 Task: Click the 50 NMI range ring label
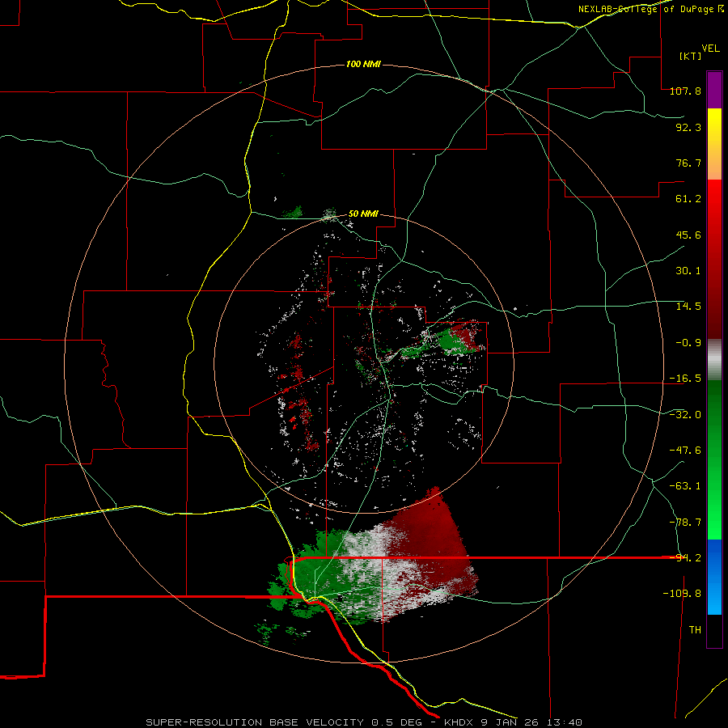click(363, 214)
